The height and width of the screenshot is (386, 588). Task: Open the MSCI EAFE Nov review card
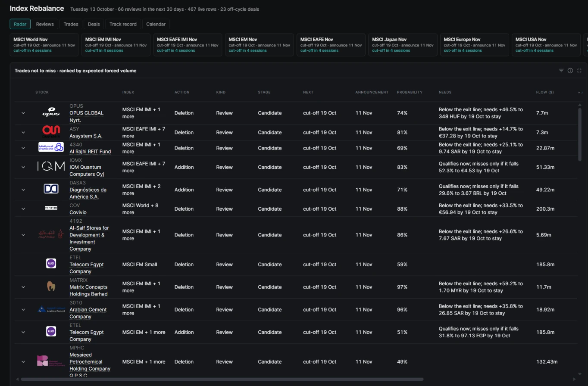(x=331, y=45)
